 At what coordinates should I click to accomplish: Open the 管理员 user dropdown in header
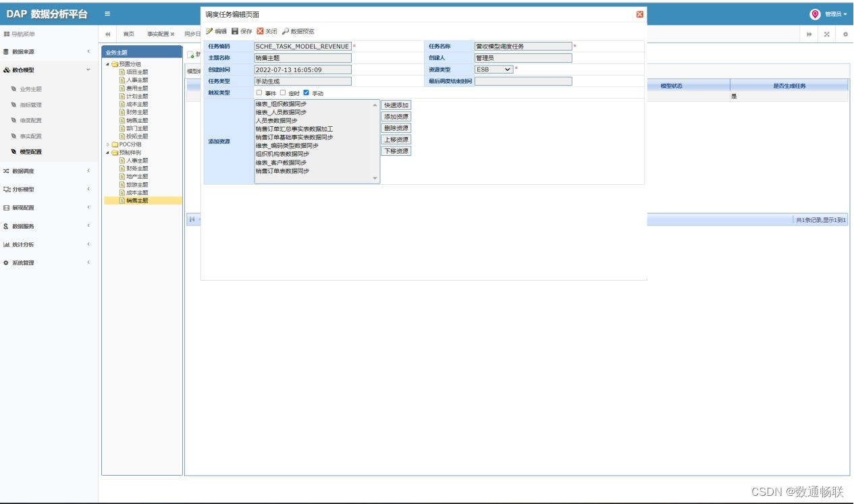click(x=836, y=14)
